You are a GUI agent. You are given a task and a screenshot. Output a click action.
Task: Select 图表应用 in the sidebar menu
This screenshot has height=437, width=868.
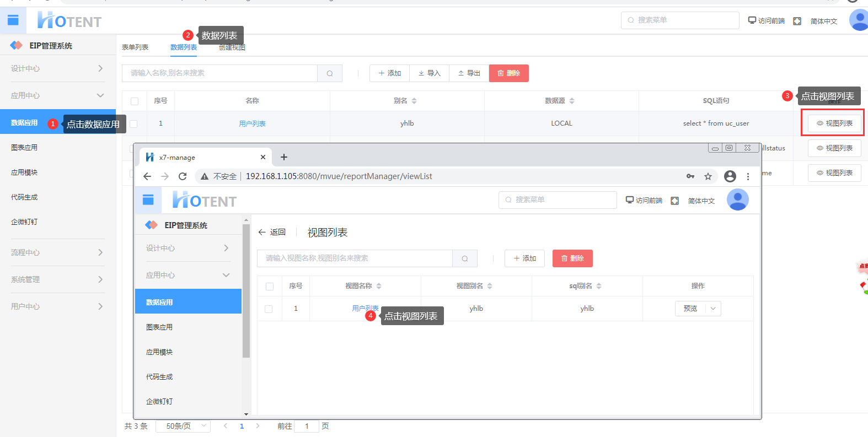[24, 148]
